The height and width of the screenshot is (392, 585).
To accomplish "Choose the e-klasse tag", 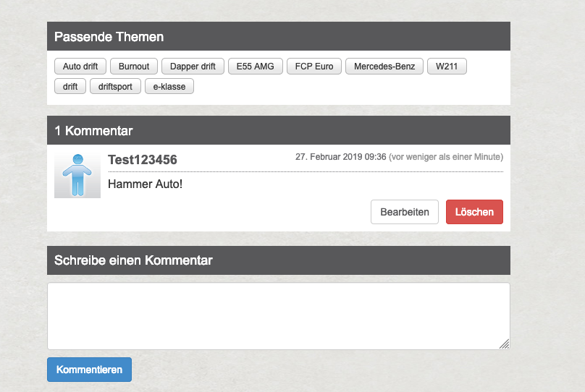I will tap(169, 87).
